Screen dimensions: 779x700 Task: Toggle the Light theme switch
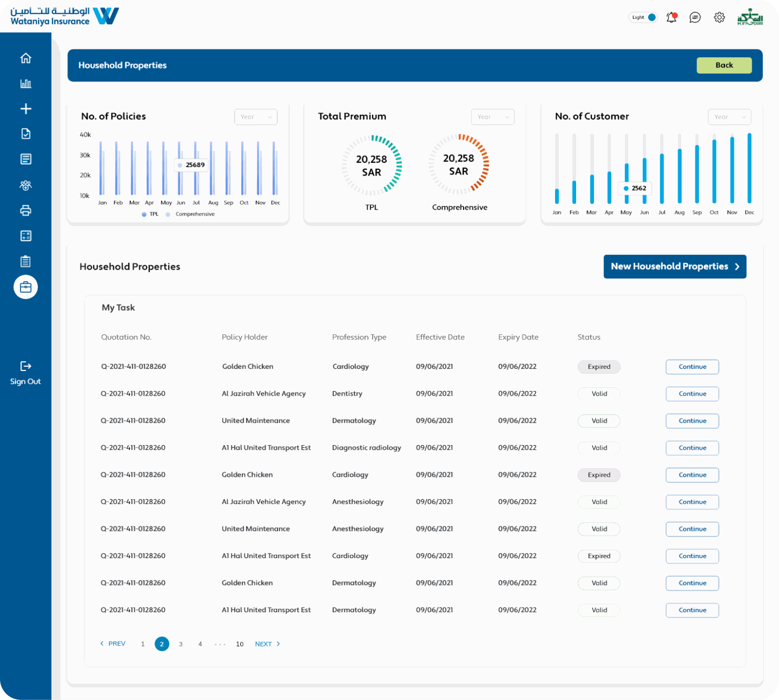(x=643, y=17)
